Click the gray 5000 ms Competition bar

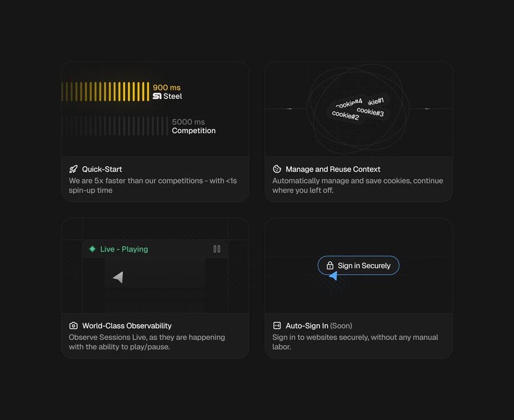(115, 126)
